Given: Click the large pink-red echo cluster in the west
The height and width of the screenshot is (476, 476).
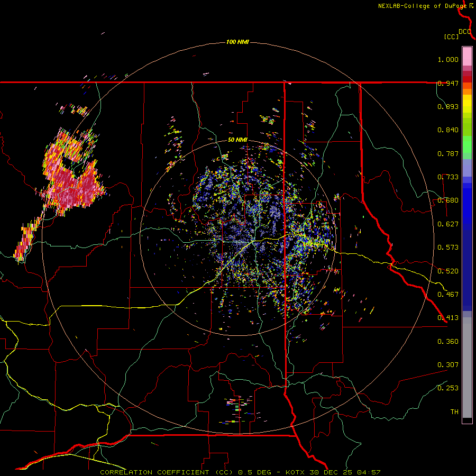Looking at the screenshot, I should (73, 173).
